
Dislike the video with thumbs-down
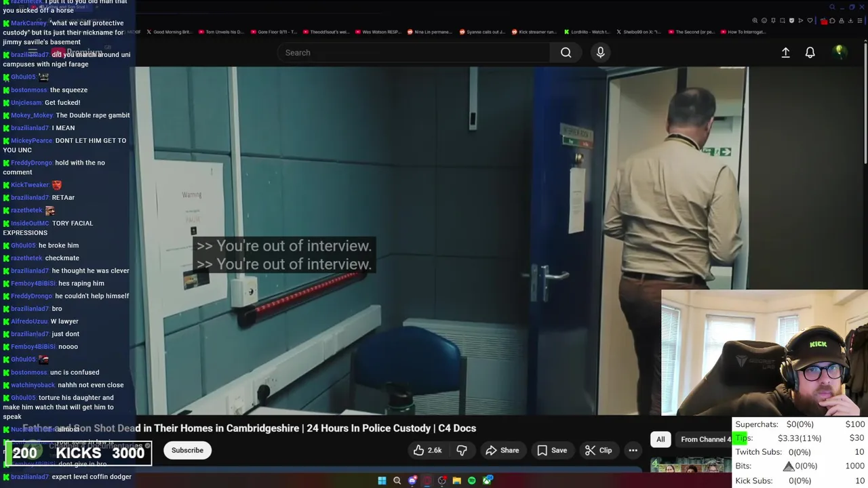click(462, 450)
